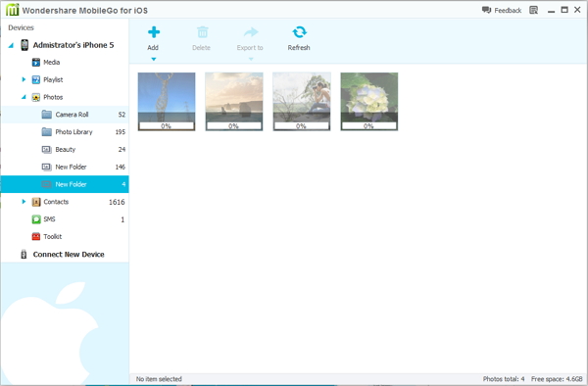The height and width of the screenshot is (386, 588).
Task: Open the Beauty album
Action: (x=65, y=149)
